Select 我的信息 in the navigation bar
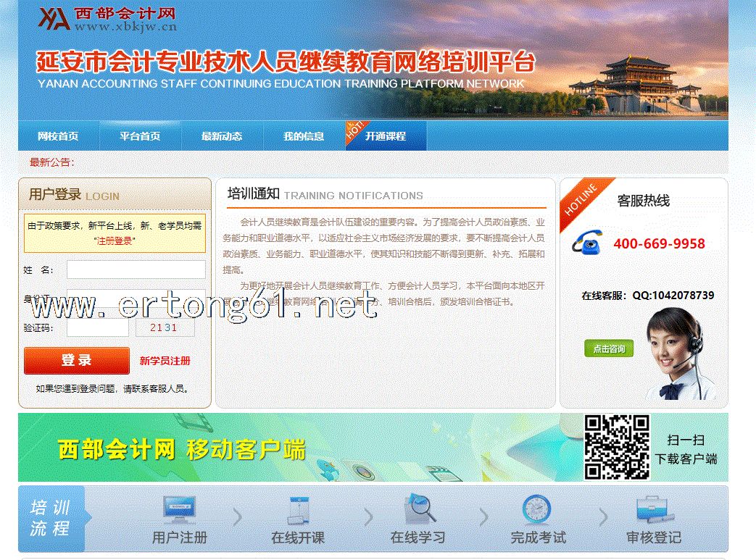The width and height of the screenshot is (756, 560). 304,136
